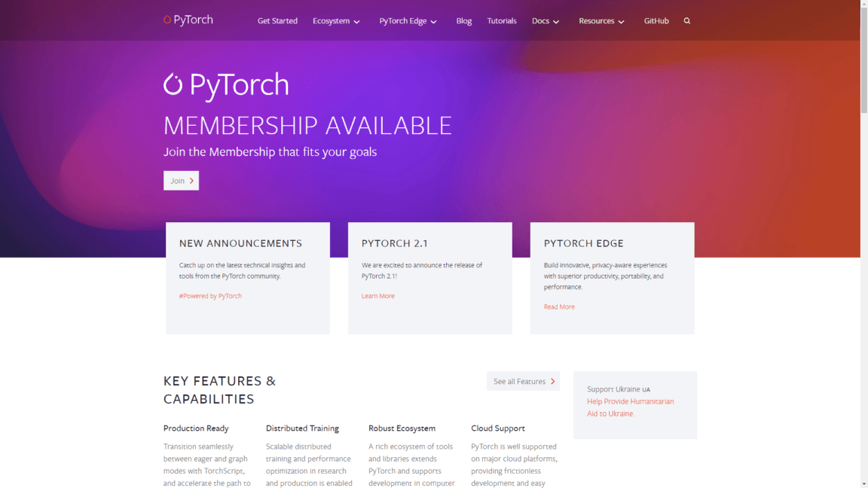
Task: Click the Distributed Training feature heading
Action: pos(302,429)
